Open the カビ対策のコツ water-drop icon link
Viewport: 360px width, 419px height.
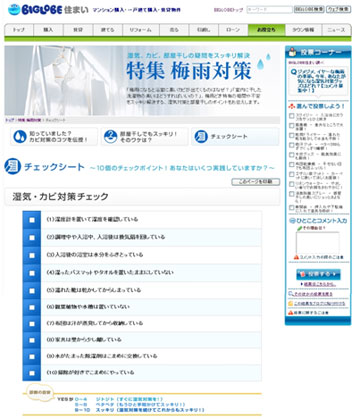20,137
